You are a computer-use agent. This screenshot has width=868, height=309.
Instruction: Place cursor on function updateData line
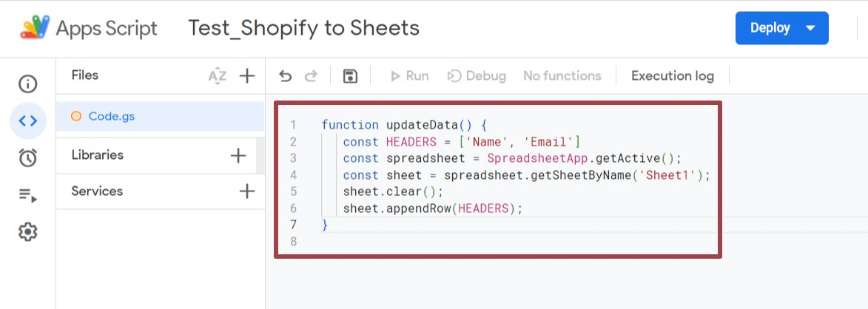tap(404, 125)
